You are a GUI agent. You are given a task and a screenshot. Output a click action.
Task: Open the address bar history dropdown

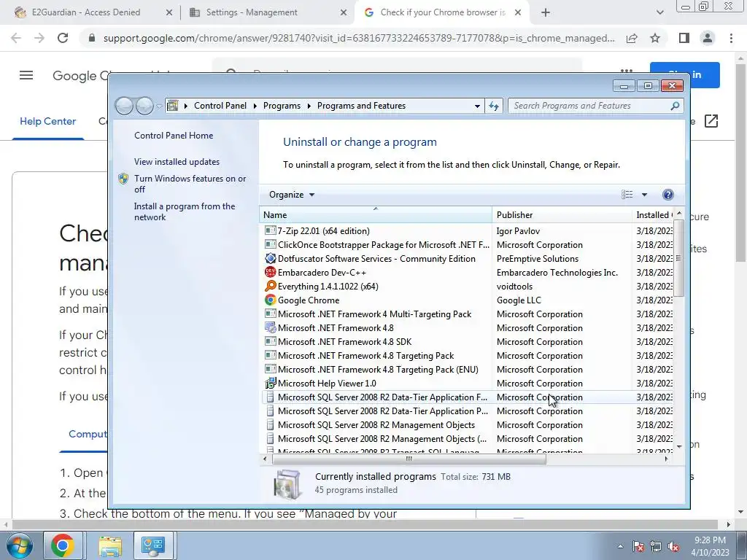477,106
